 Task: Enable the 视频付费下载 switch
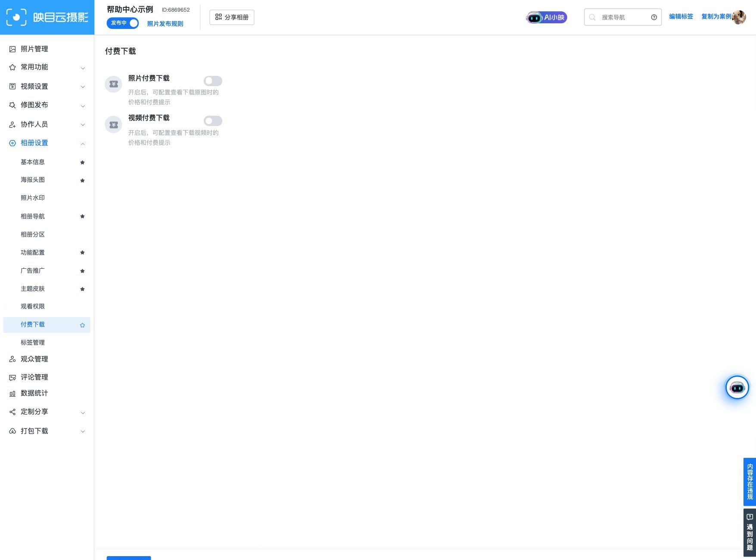213,121
